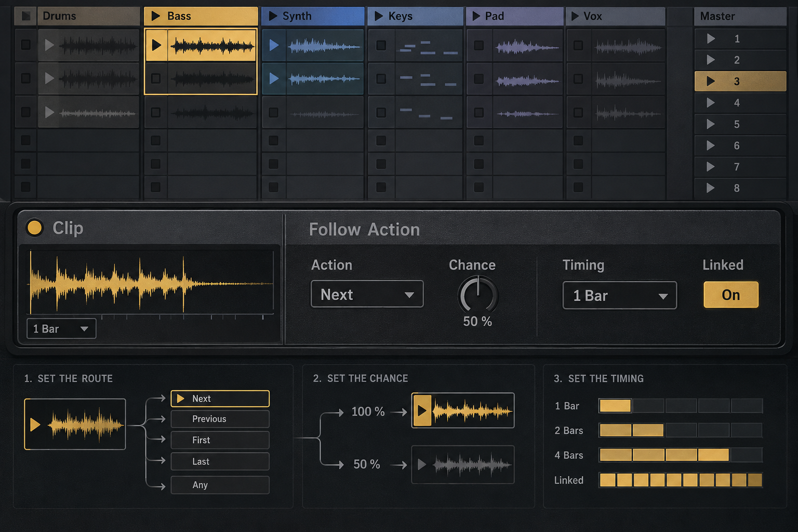The width and height of the screenshot is (798, 532).
Task: Toggle the yellow Clip activator circle
Action: click(35, 228)
